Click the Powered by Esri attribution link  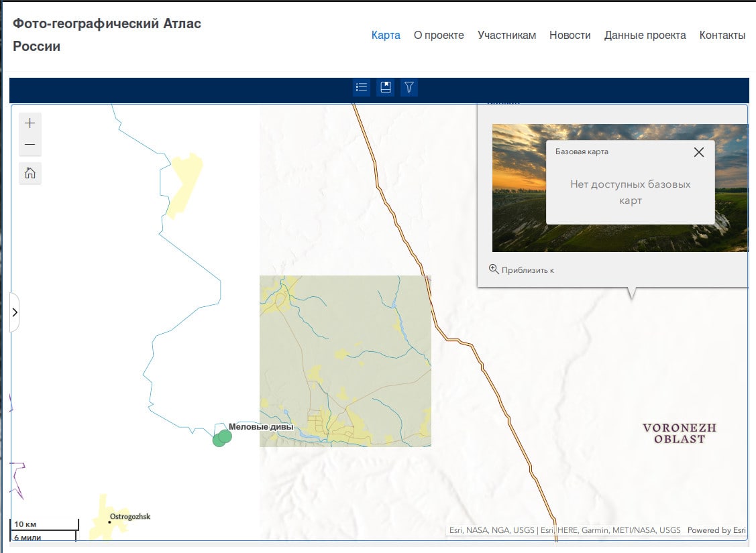(x=716, y=530)
